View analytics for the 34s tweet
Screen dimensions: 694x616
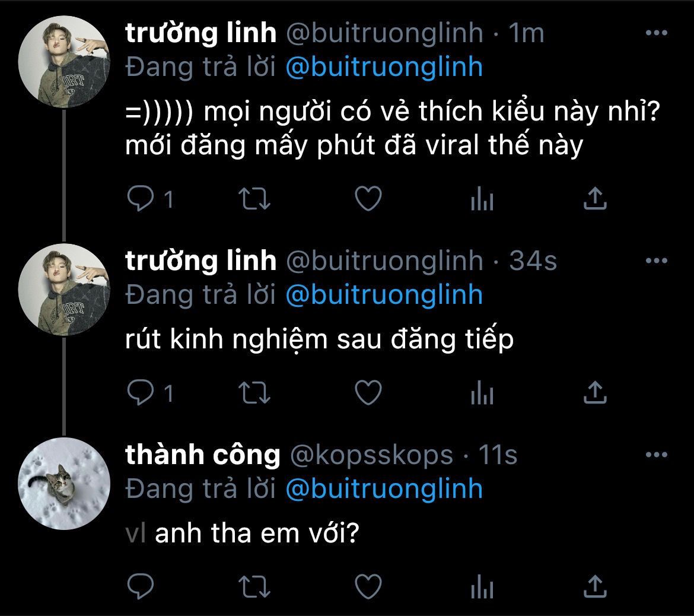(482, 393)
